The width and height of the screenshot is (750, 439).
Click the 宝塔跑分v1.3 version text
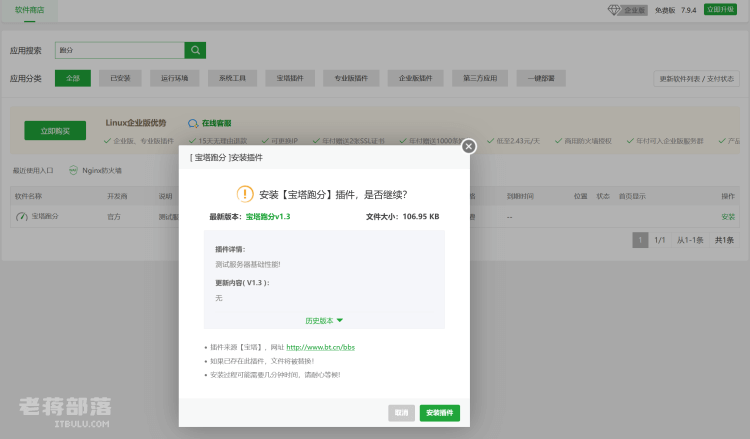click(268, 217)
